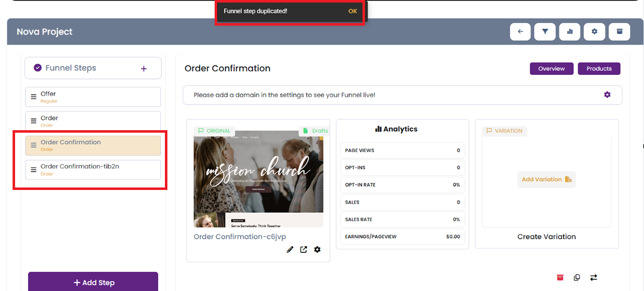
Task: Click the swap arrows icon
Action: click(x=594, y=277)
